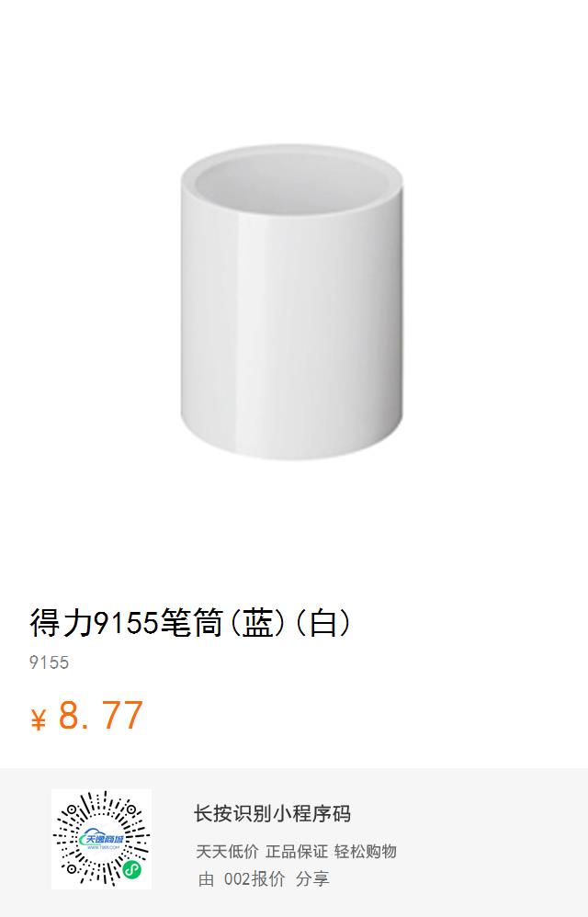Tap the 长按识别小程序码 heading

point(272,813)
